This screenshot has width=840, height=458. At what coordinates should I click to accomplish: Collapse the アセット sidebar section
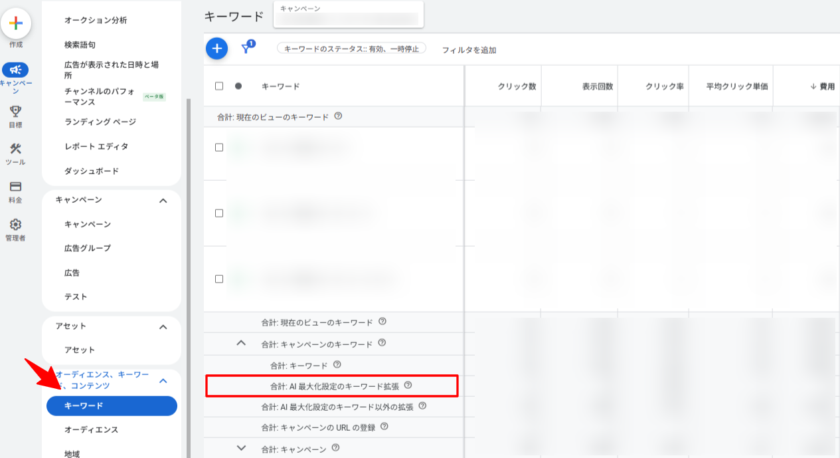point(163,326)
